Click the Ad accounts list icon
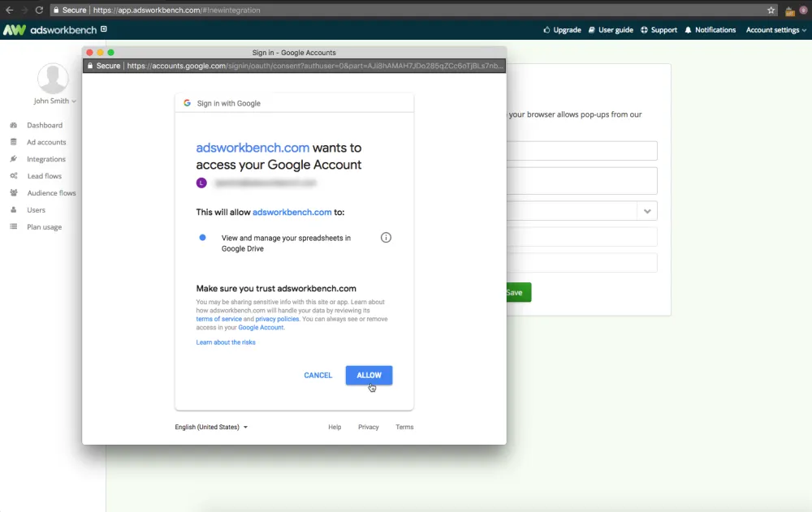Image resolution: width=812 pixels, height=512 pixels. coord(14,142)
